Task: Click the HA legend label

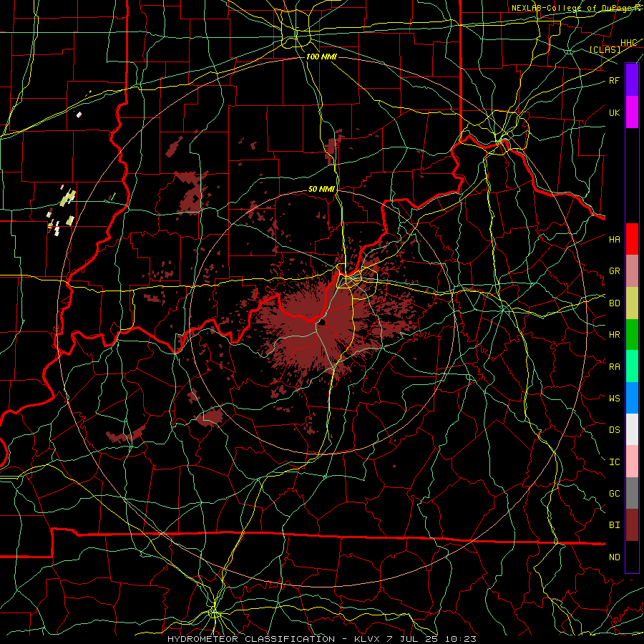Action: pyautogui.click(x=614, y=239)
